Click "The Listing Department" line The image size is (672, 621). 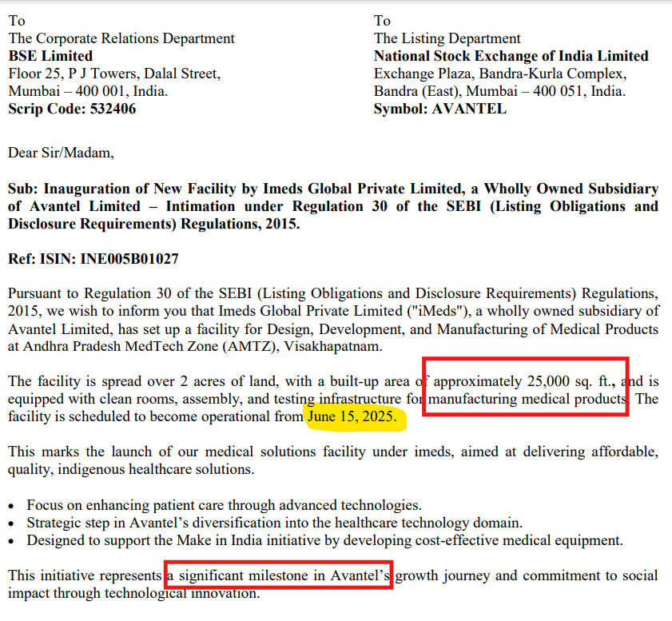coord(447,38)
